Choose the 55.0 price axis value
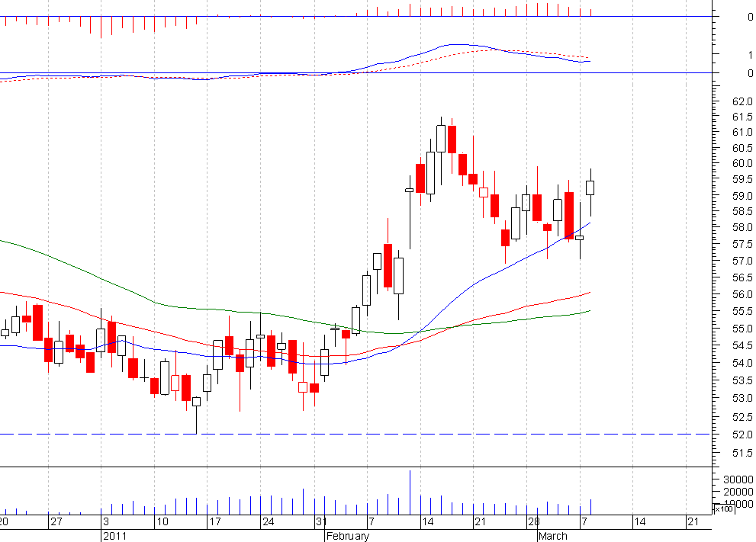This screenshot has width=756, height=542. click(x=742, y=329)
